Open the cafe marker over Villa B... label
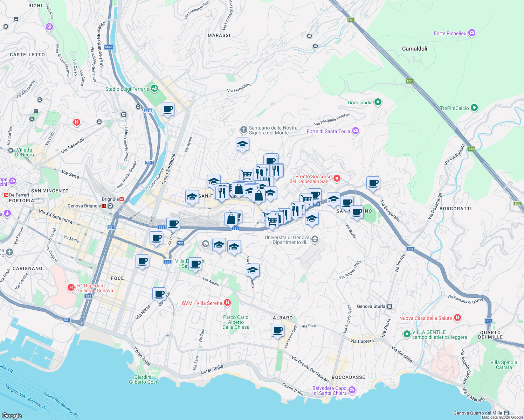 tap(196, 264)
